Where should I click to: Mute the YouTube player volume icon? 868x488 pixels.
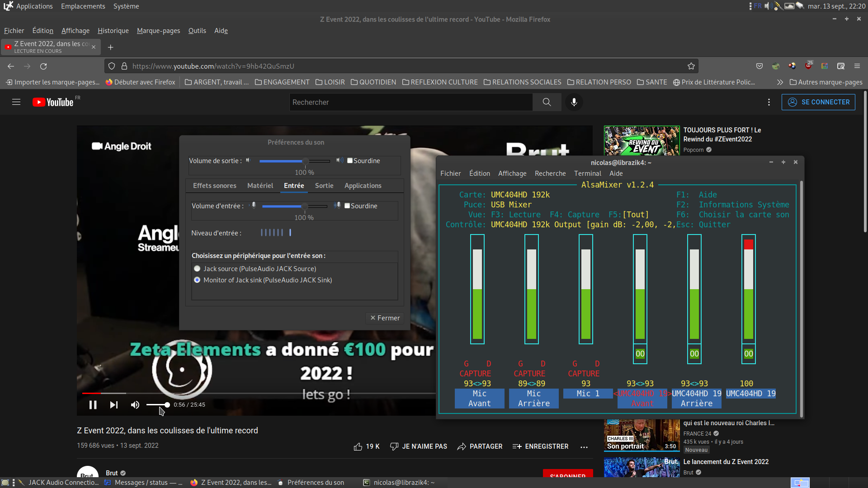click(x=135, y=405)
